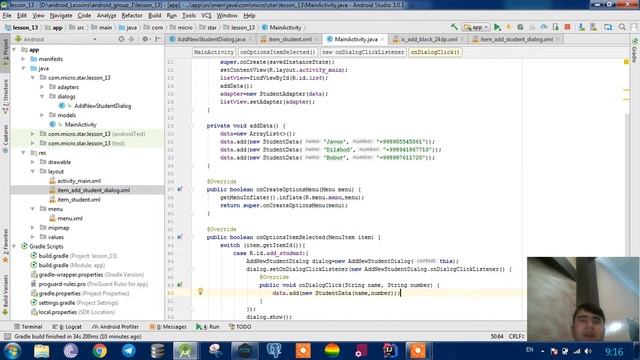
Task: Click override gutter marker beside onCreateOptionsMenu
Action: click(x=180, y=189)
